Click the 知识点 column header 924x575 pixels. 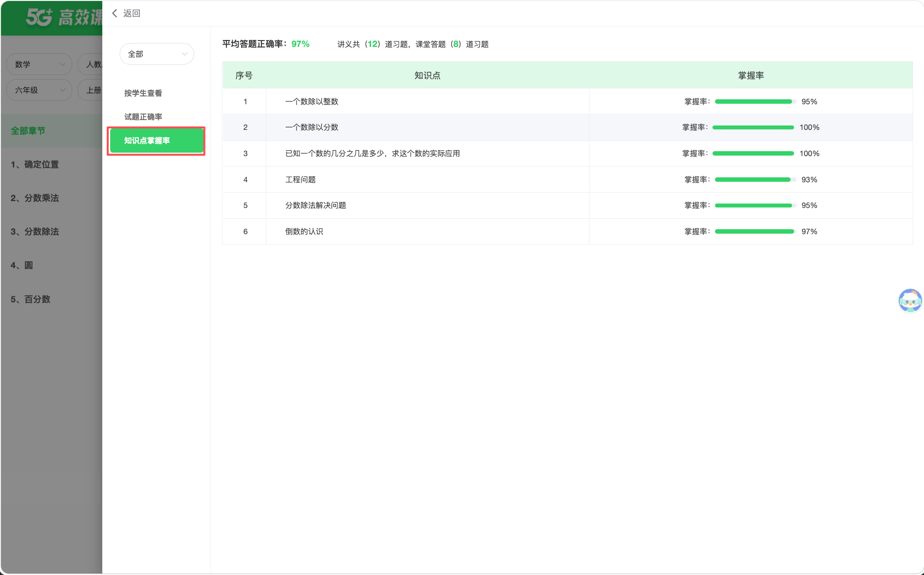point(427,76)
